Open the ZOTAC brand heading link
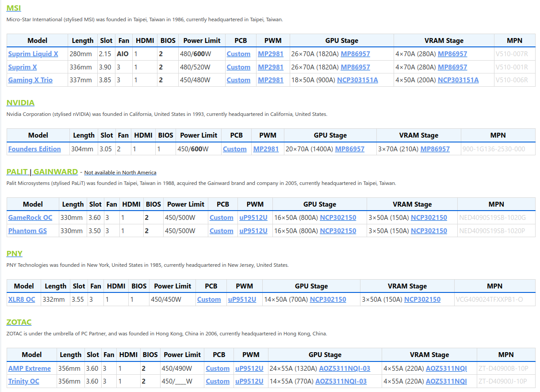This screenshot has height=392, width=540. point(19,322)
